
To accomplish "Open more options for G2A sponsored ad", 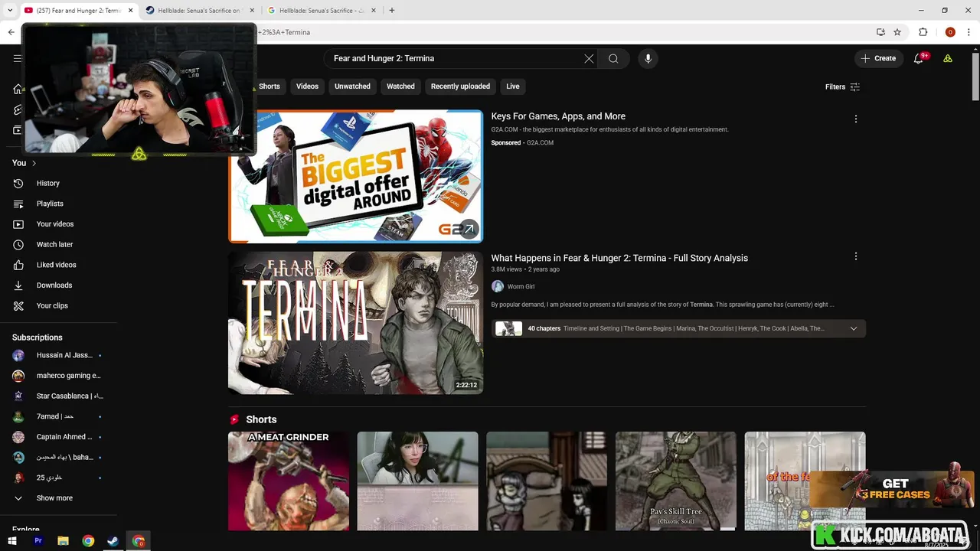I will coord(856,119).
